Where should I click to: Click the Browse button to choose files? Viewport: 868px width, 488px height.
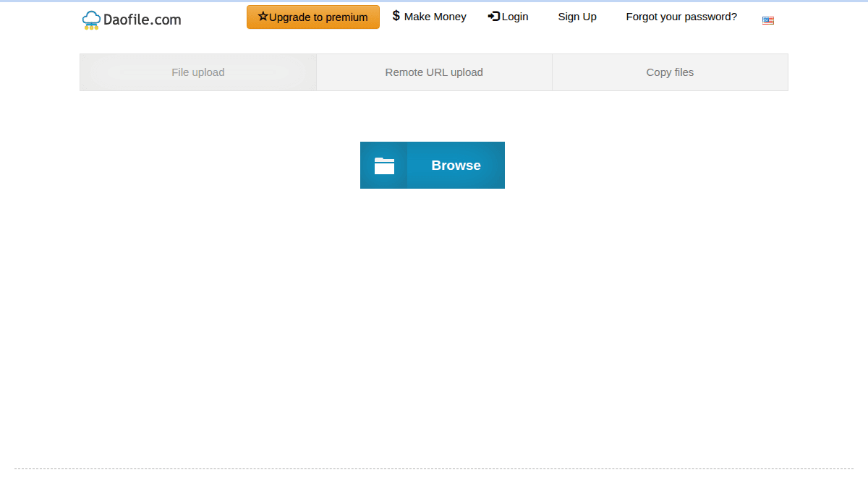click(456, 165)
